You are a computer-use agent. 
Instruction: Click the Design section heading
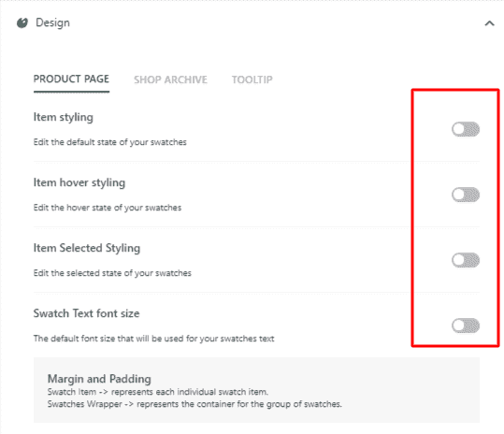tap(52, 22)
